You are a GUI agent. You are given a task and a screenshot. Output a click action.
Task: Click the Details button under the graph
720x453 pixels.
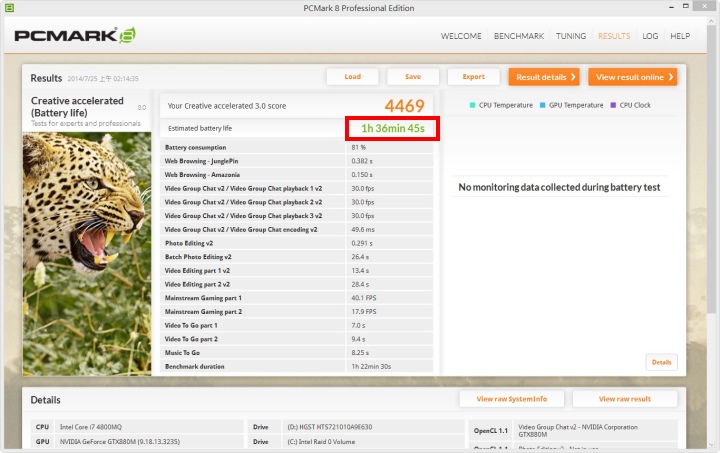click(x=661, y=362)
